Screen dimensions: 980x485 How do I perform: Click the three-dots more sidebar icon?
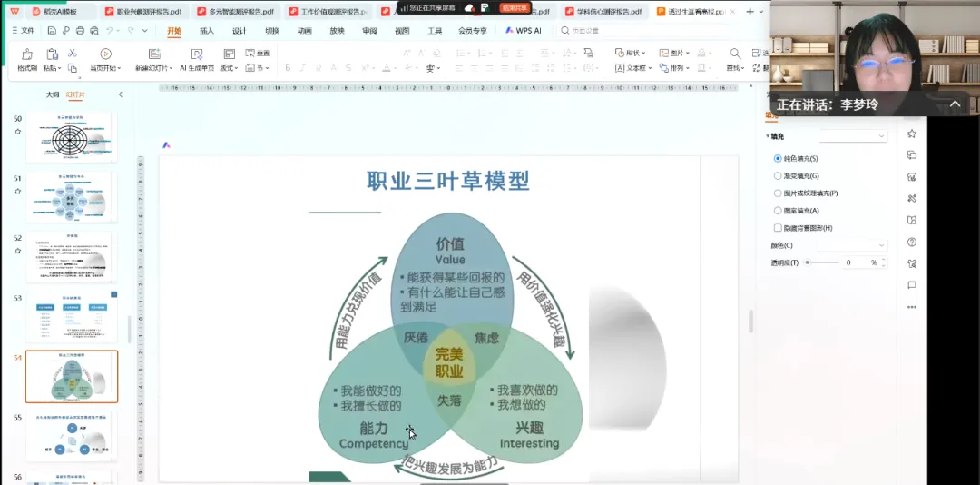(x=912, y=307)
